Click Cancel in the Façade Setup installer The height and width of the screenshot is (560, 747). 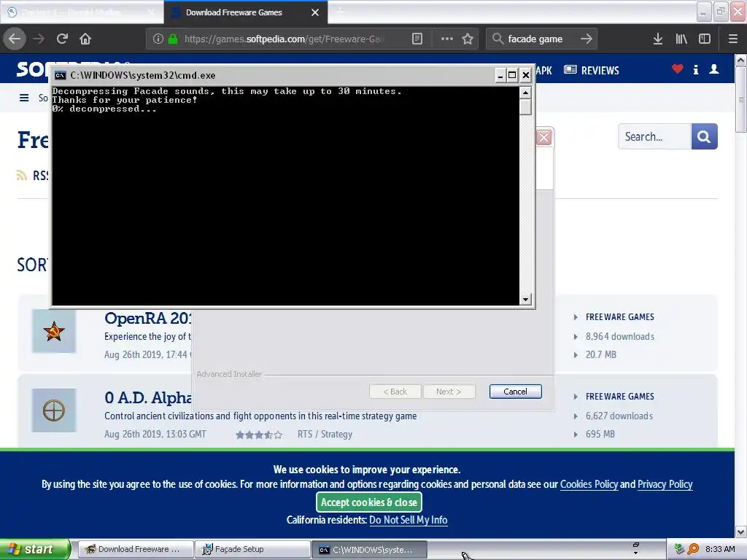coord(516,392)
